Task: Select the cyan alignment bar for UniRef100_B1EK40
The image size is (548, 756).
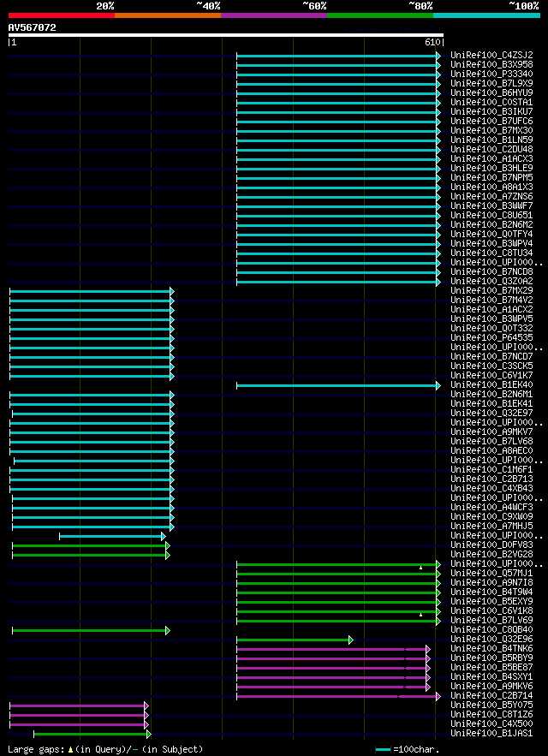Action: [x=338, y=386]
